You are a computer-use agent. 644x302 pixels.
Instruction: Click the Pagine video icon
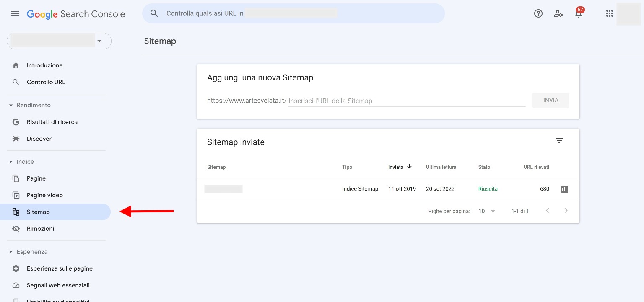pos(16,195)
